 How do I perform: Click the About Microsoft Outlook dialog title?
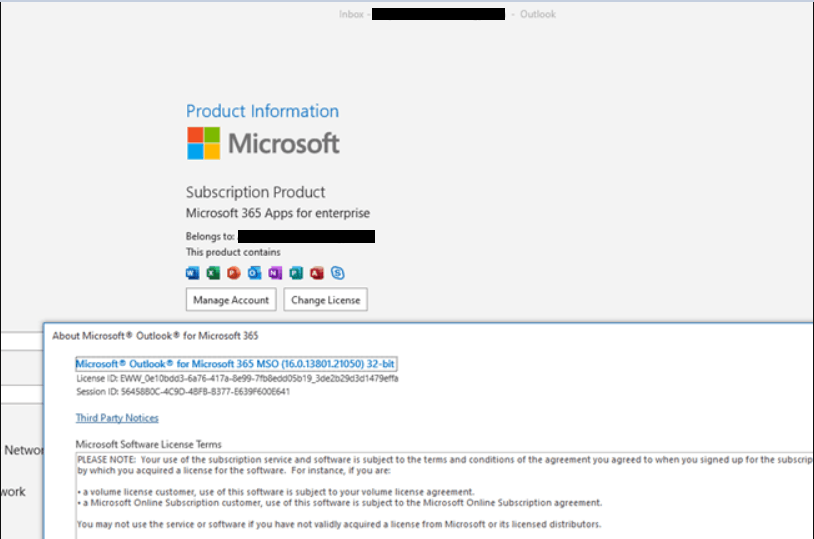tap(155, 336)
